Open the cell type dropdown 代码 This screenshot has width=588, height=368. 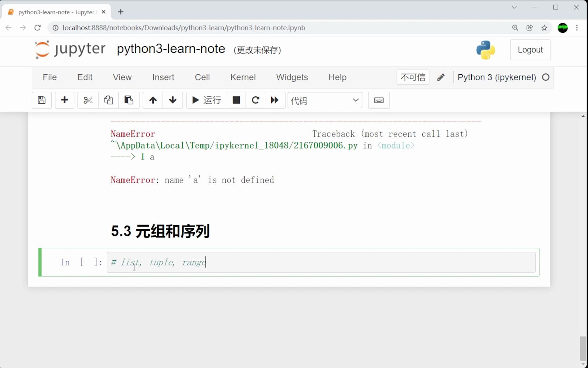(325, 100)
